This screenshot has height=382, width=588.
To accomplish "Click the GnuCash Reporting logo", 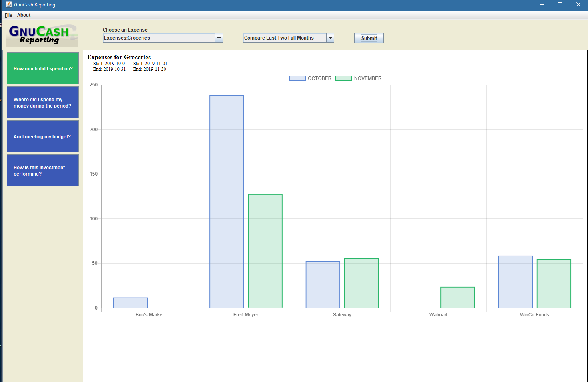I will coord(42,35).
